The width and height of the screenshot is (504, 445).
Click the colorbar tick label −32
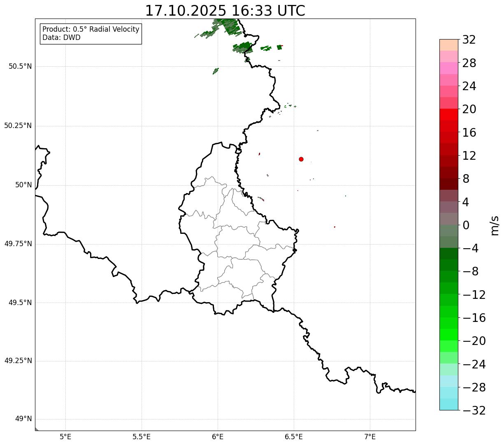coord(474,410)
